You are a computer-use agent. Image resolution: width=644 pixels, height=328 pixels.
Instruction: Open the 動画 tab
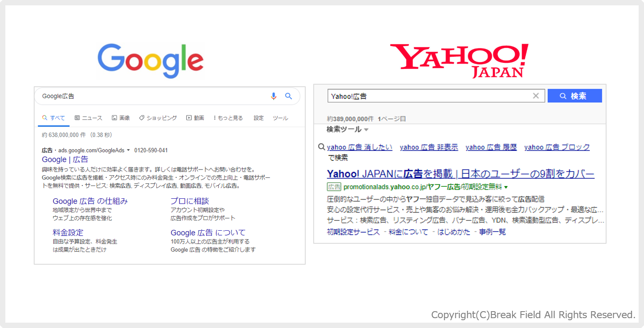click(x=195, y=118)
